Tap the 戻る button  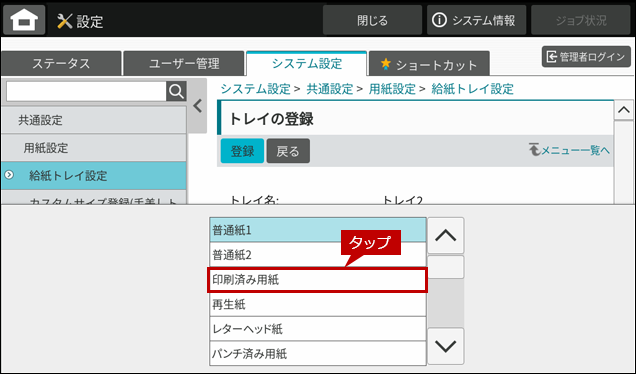(288, 151)
